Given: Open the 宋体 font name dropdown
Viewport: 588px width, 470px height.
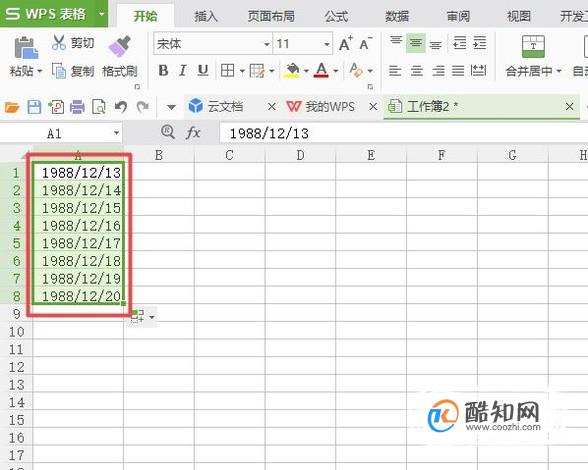Looking at the screenshot, I should (267, 44).
